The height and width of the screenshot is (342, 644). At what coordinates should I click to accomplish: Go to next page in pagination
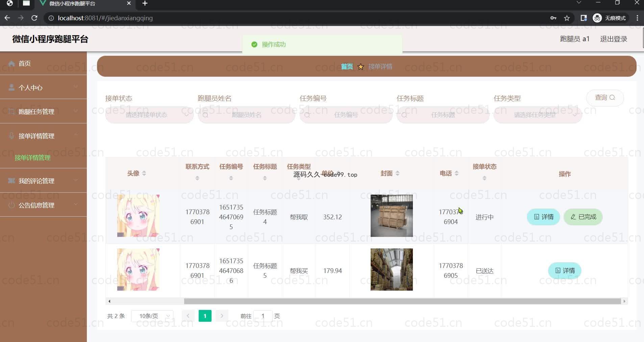pyautogui.click(x=222, y=316)
